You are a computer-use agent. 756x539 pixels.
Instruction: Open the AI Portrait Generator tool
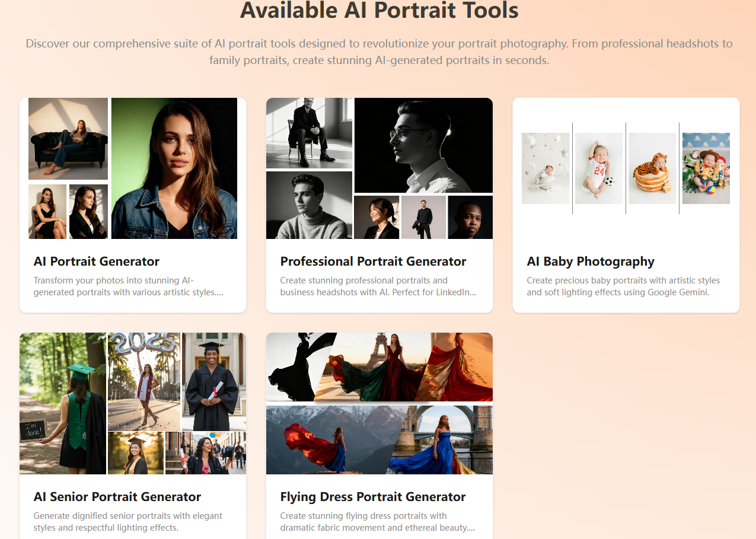pyautogui.click(x=96, y=261)
